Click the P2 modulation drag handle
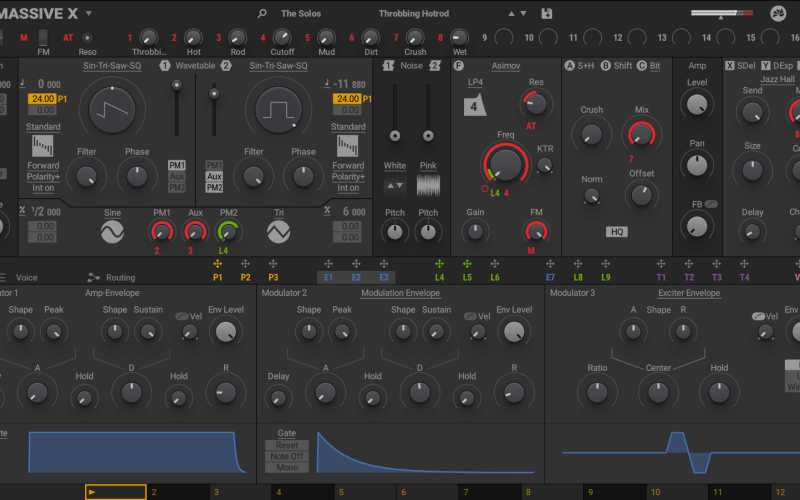This screenshot has height=500, width=800. 245,264
